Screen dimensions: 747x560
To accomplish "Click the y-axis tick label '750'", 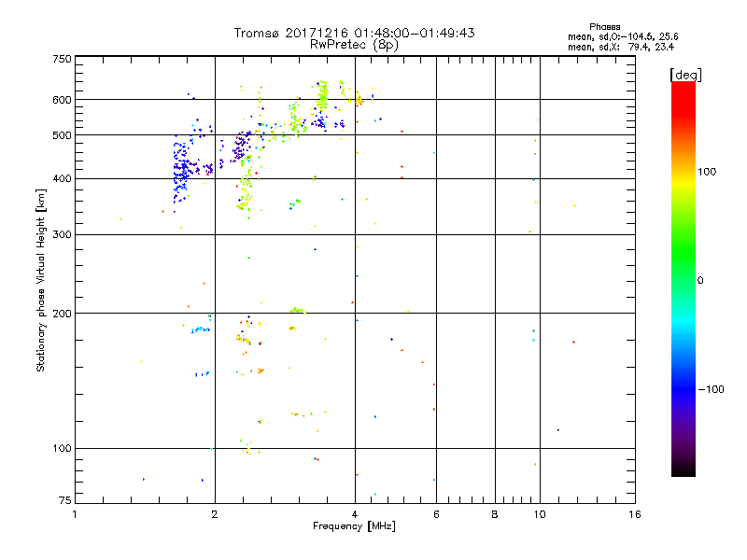I will [63, 59].
